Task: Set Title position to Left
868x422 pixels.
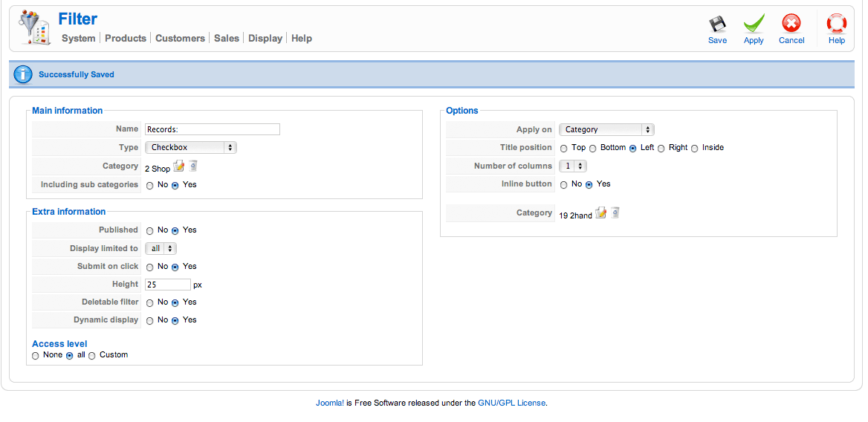Action: coord(632,149)
